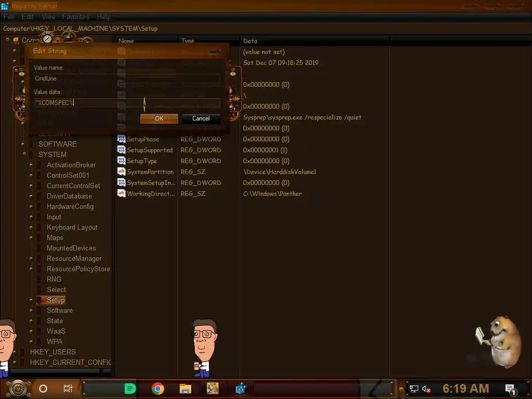Select the SystemPartition string icon
This screenshot has height=399, width=532.
pos(121,171)
